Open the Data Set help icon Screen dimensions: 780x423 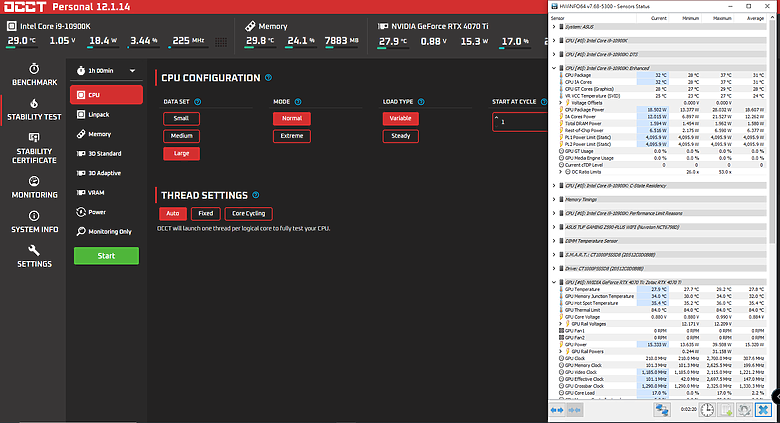pos(197,102)
